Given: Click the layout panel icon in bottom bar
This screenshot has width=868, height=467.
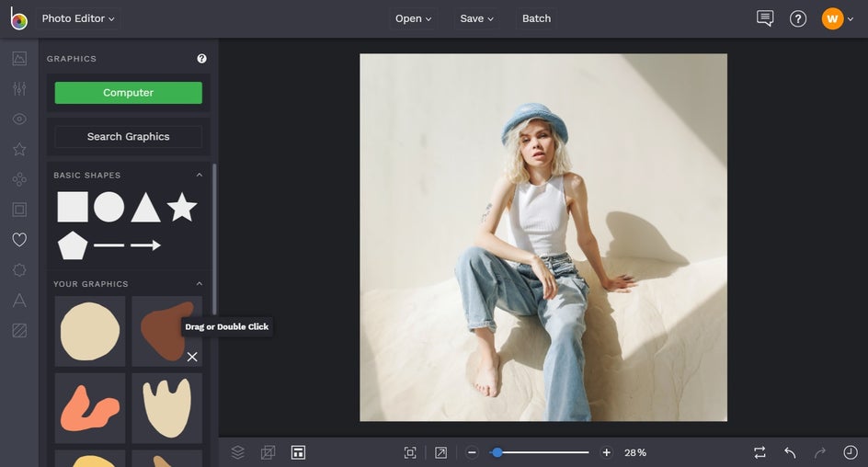Looking at the screenshot, I should pos(298,452).
